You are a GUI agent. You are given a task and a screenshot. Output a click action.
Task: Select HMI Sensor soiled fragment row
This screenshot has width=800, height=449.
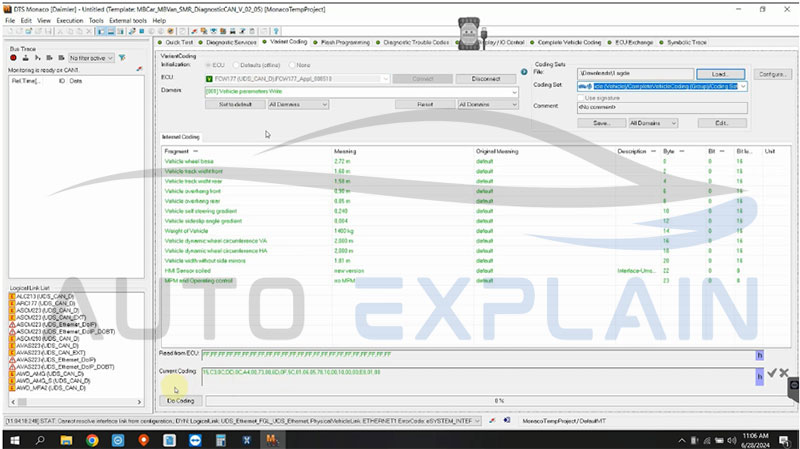coord(476,271)
